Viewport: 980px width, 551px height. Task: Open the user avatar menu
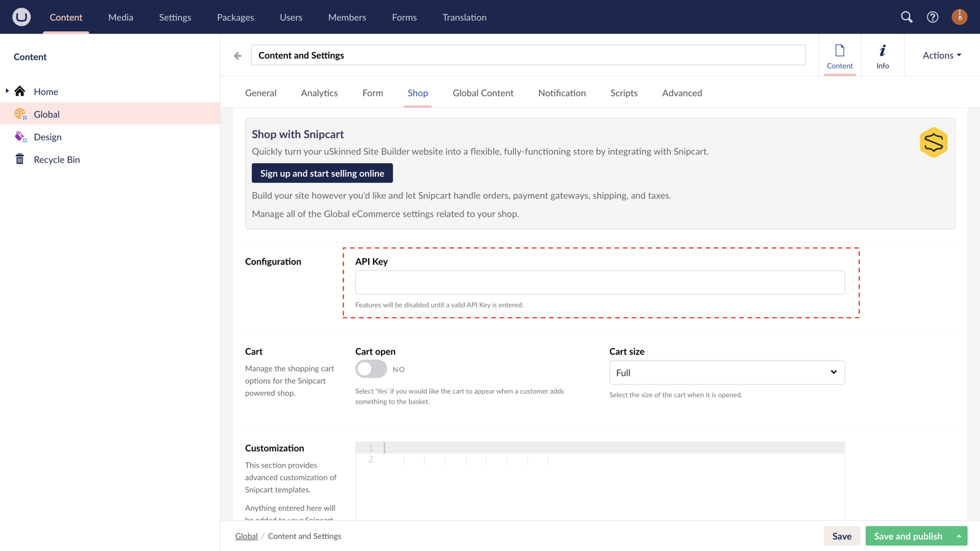(x=959, y=17)
